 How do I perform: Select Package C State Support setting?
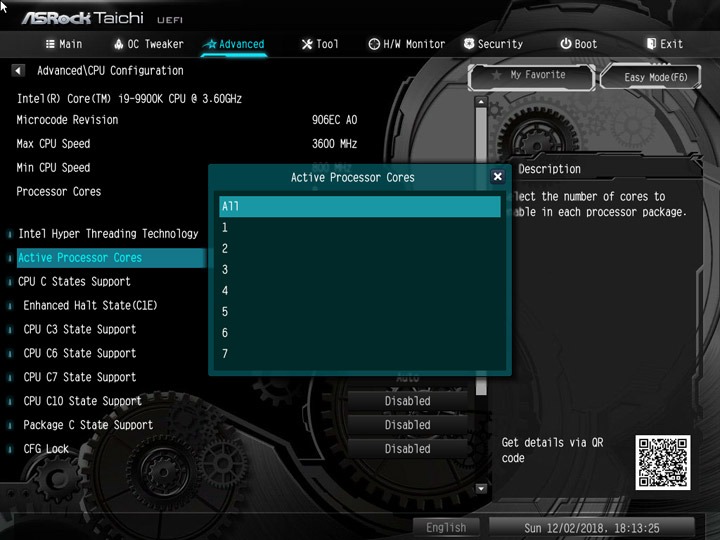click(x=88, y=425)
